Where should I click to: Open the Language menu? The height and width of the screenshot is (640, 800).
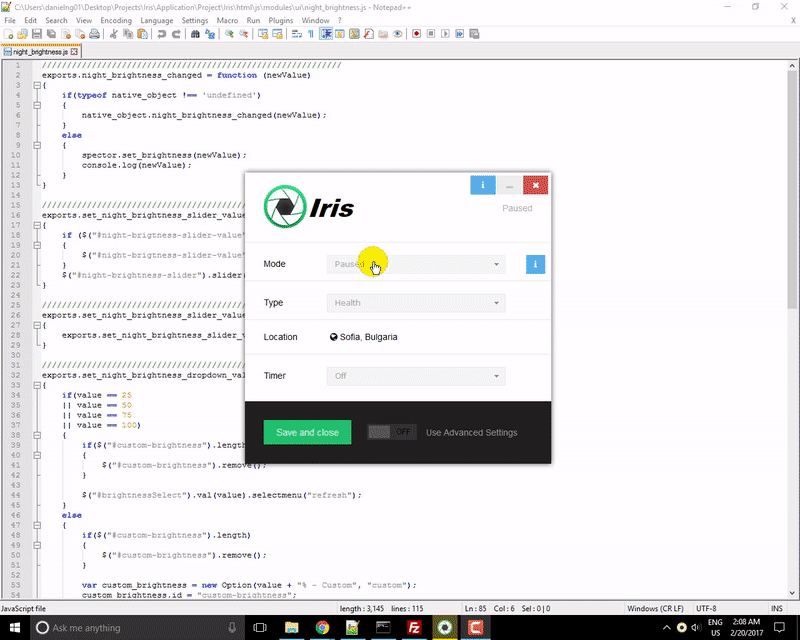click(x=157, y=20)
